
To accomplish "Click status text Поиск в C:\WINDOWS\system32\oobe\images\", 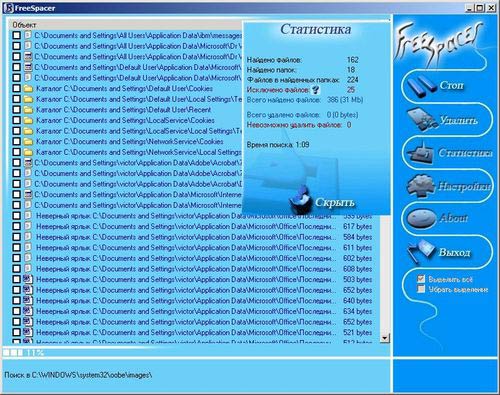I will [78, 375].
